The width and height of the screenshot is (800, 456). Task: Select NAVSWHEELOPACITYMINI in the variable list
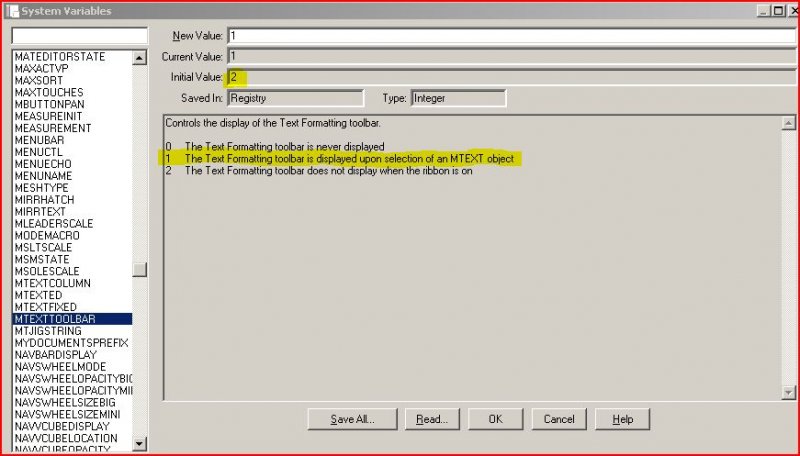(x=72, y=391)
